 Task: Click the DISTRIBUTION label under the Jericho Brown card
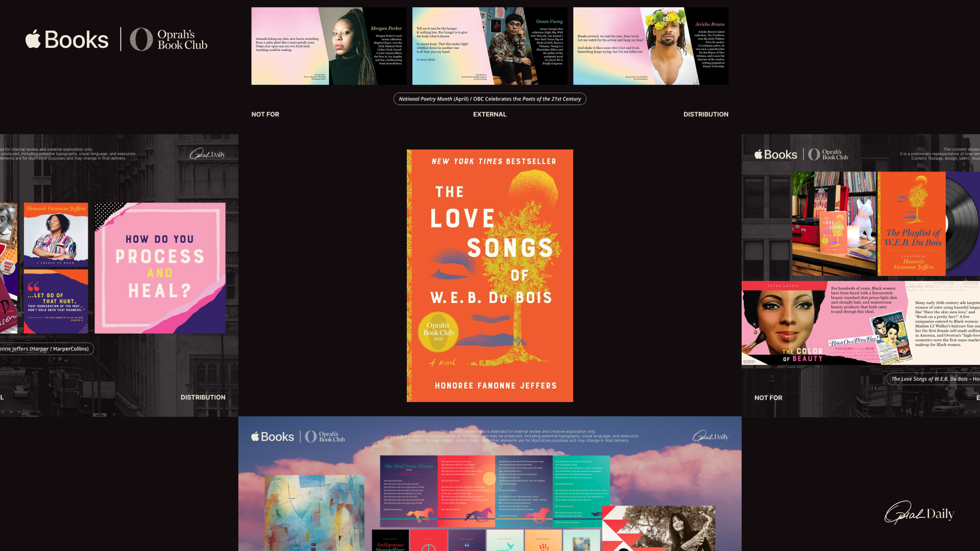click(706, 114)
